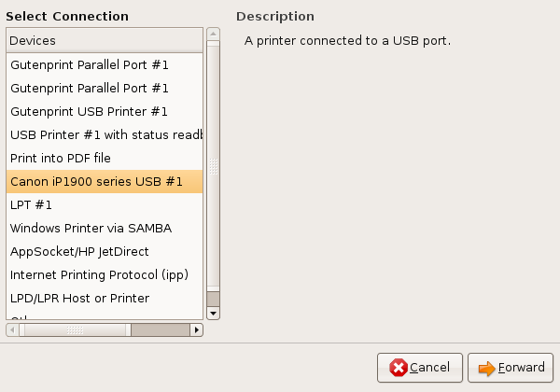Click the device list's scroll down arrow

pos(213,313)
